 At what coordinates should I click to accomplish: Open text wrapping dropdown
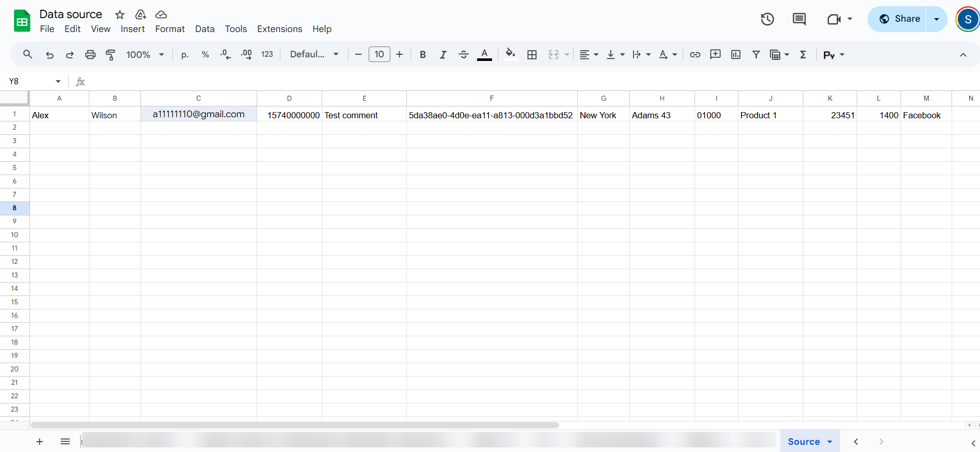641,55
